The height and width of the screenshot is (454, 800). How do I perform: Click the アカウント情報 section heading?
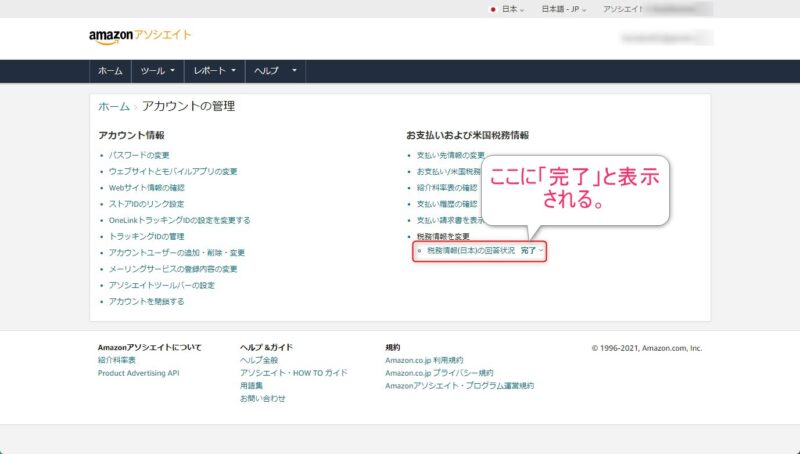point(131,136)
